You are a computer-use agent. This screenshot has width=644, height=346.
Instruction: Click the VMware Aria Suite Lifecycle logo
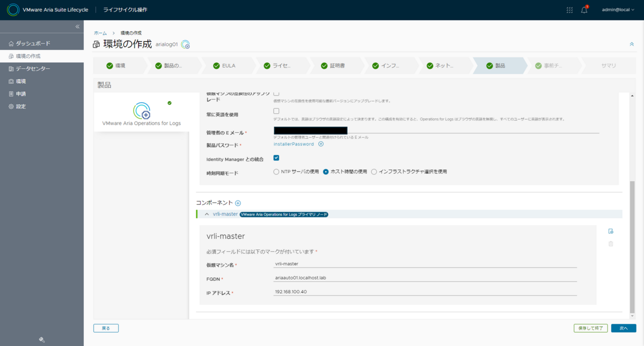pos(13,10)
